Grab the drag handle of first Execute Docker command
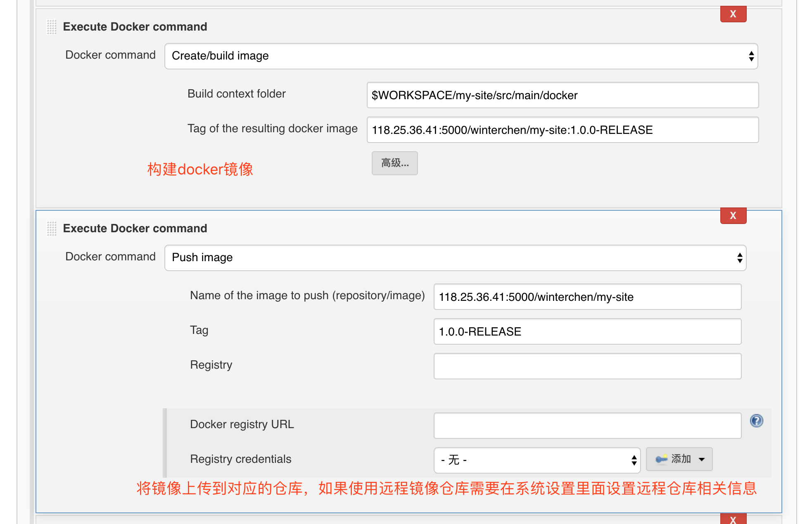The height and width of the screenshot is (524, 812). tap(52, 27)
